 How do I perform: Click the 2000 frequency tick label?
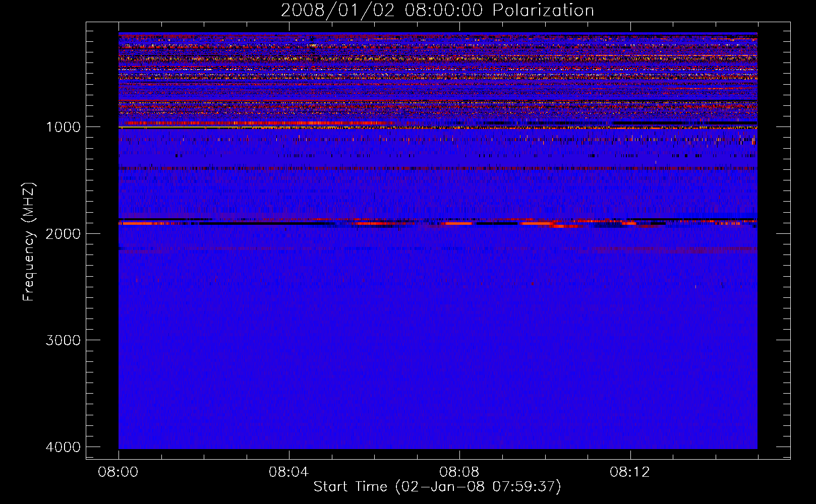pyautogui.click(x=63, y=234)
